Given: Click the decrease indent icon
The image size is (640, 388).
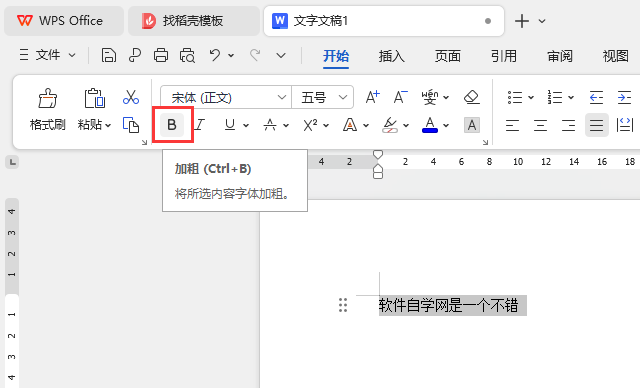Looking at the screenshot, I should click(596, 98).
